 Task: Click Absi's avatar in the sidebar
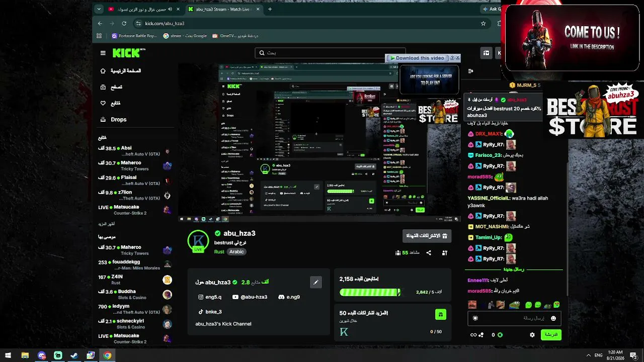[168, 151]
